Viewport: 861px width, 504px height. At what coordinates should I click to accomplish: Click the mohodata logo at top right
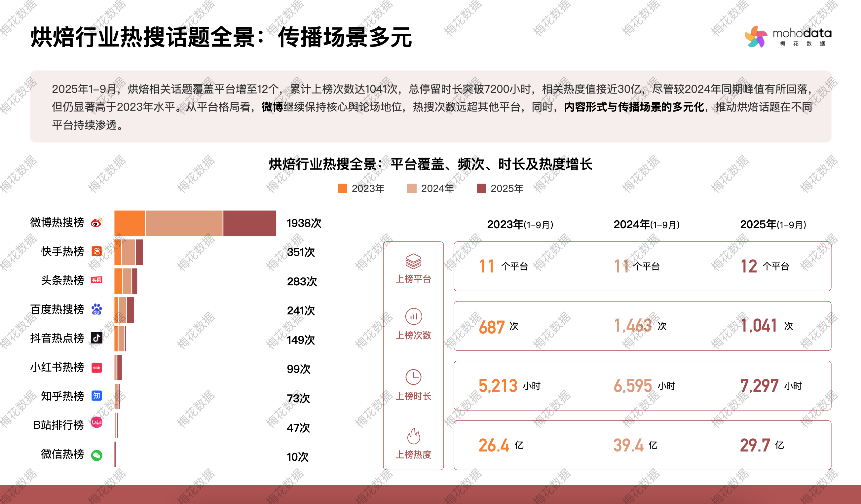click(x=788, y=37)
